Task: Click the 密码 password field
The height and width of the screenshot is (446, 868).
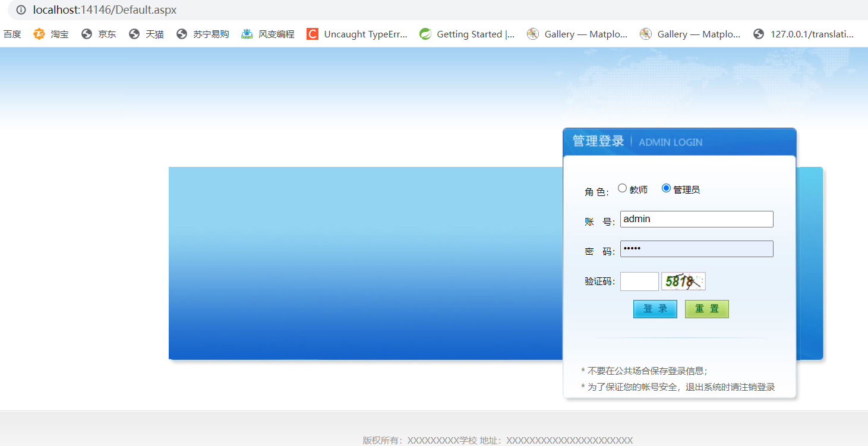Action: pos(696,248)
